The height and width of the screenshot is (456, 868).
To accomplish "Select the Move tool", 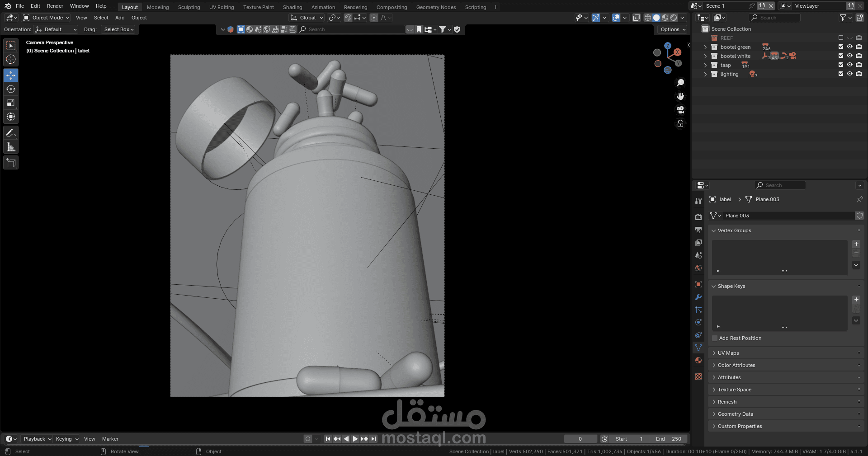I will click(x=11, y=75).
